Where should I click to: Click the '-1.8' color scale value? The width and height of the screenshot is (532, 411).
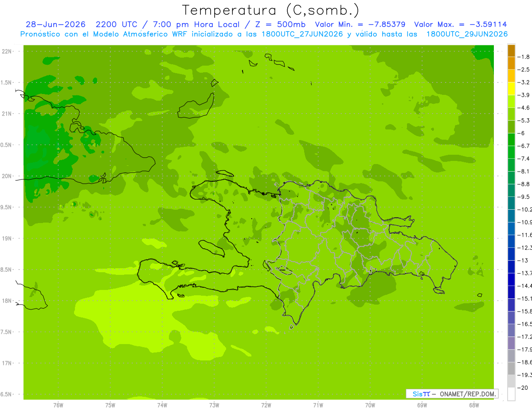pyautogui.click(x=524, y=57)
